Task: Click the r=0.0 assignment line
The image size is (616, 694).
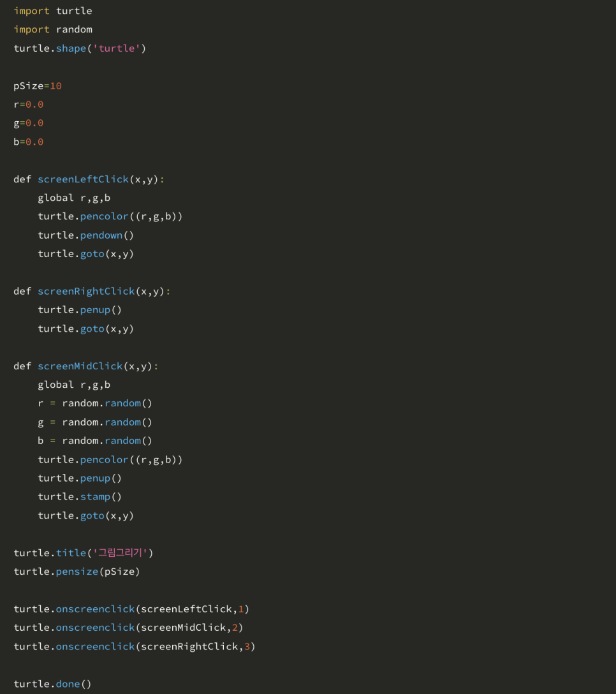Action: (28, 105)
